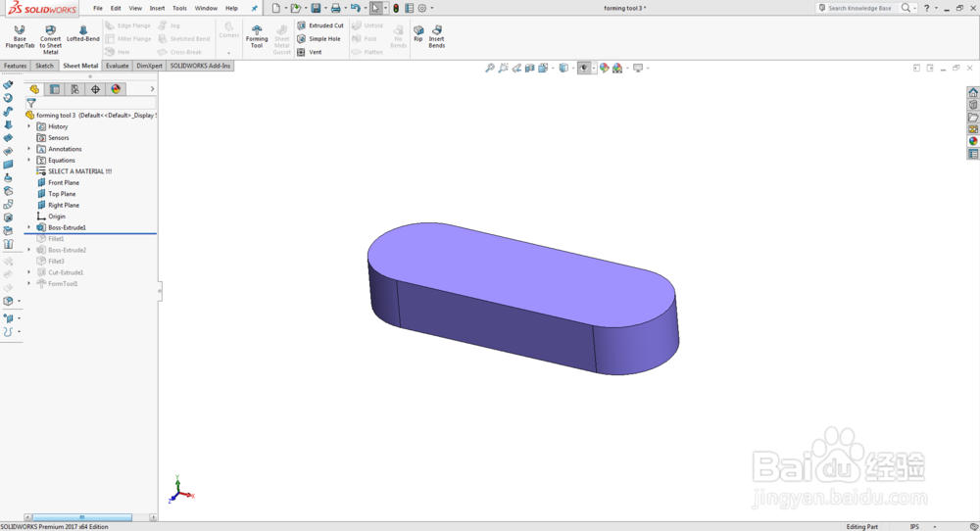Select Convert to Sheet Metal
The image size is (980, 531).
[51, 40]
